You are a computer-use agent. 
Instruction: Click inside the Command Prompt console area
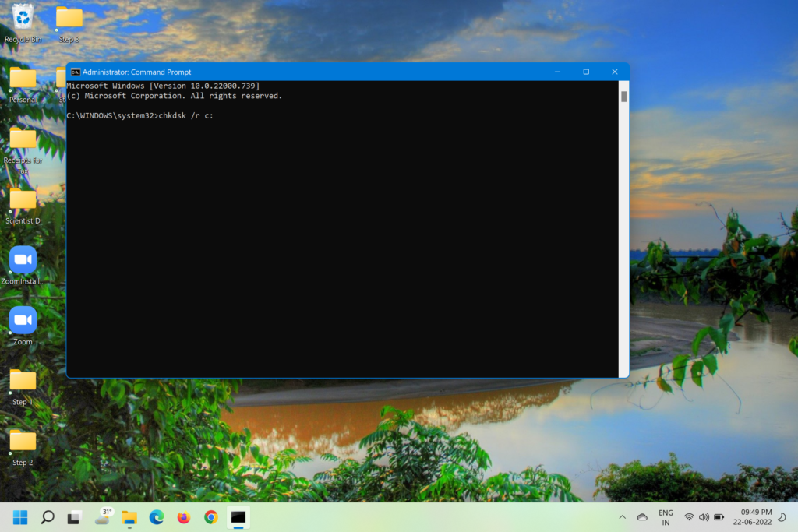pyautogui.click(x=343, y=249)
